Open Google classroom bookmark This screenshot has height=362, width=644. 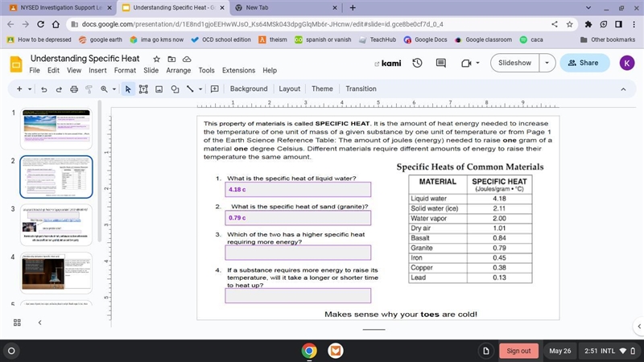pos(484,39)
